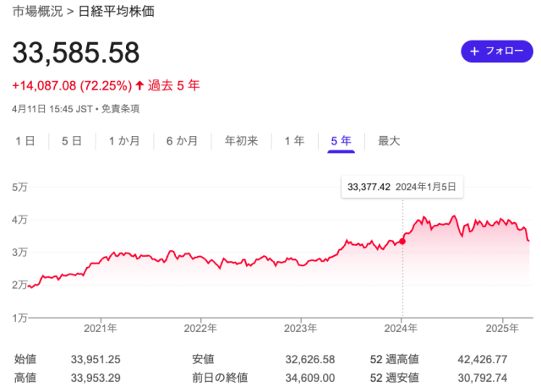Click the 52 週高値 label
The image size is (541, 392).
coord(395,359)
